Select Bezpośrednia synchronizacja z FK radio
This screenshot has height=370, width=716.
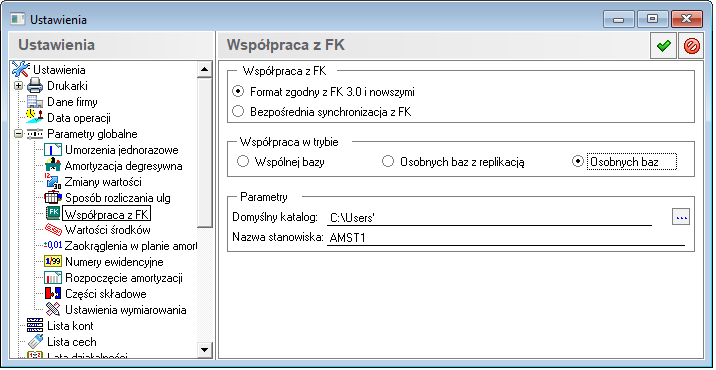pyautogui.click(x=238, y=112)
